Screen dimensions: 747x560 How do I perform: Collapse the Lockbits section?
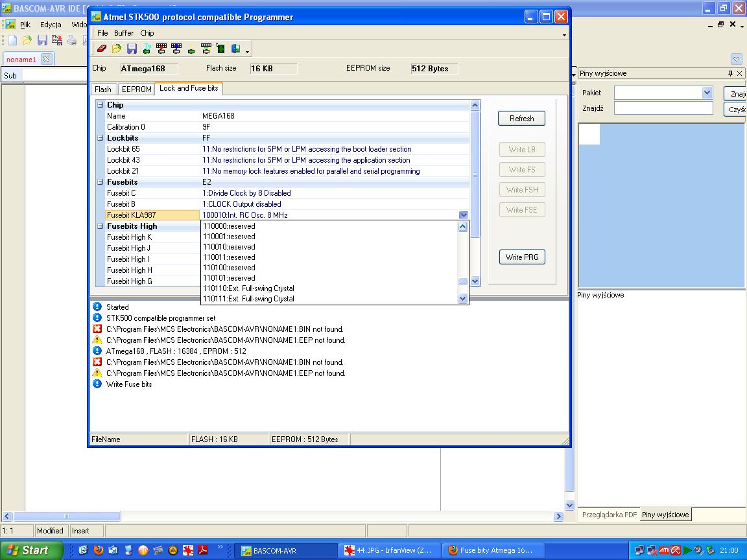[101, 138]
